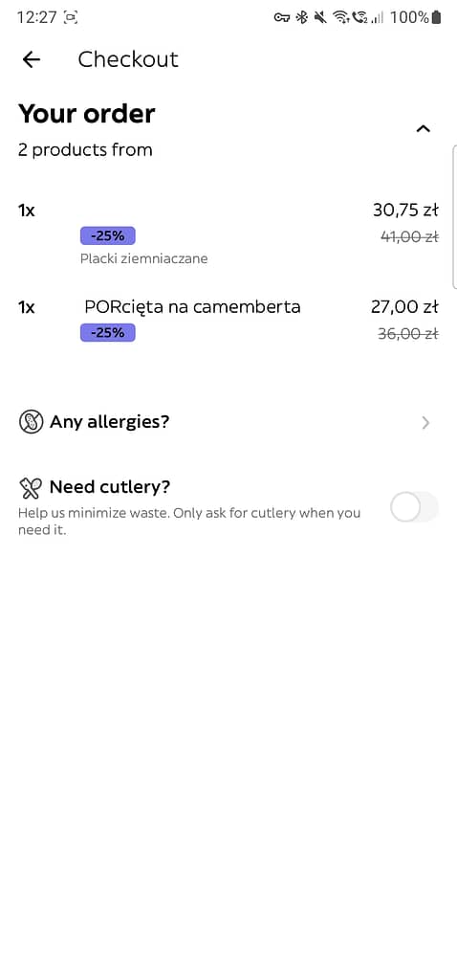Tap the Wi-Fi status icon
Image resolution: width=457 pixels, height=980 pixels.
pyautogui.click(x=340, y=17)
